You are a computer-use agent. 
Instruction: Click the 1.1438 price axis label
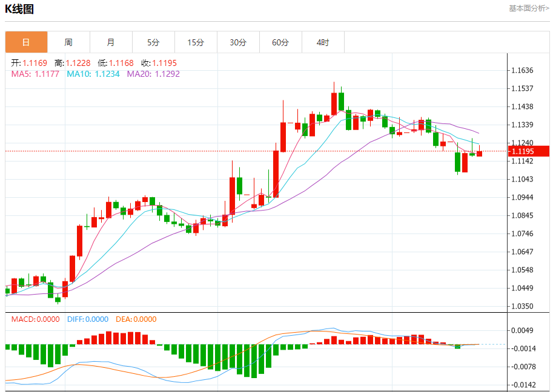point(522,106)
